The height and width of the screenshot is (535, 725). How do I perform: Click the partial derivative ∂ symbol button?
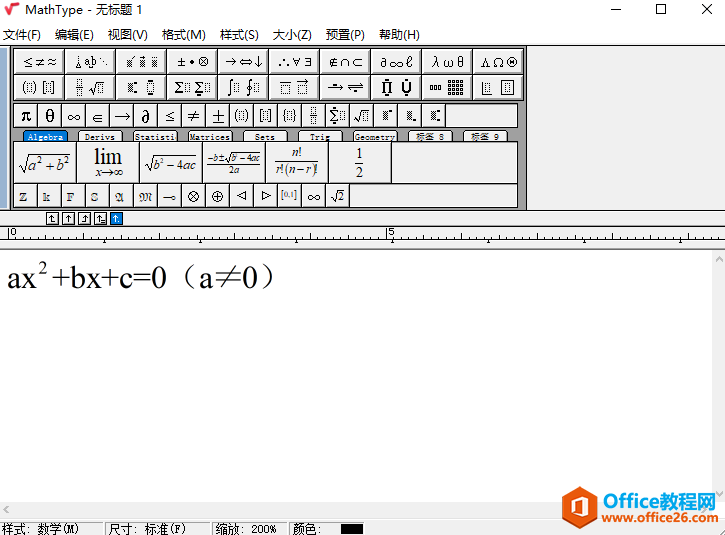coord(146,116)
